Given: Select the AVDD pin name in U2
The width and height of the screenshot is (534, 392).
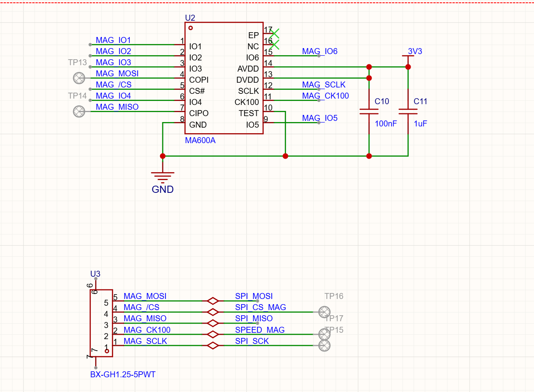Looking at the screenshot, I should click(x=248, y=69).
